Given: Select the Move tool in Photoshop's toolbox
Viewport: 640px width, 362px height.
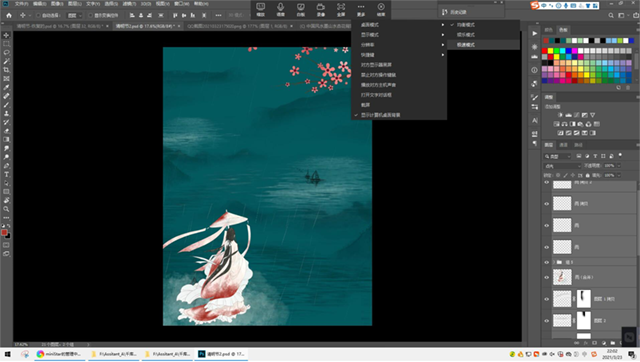Looking at the screenshot, I should 6,35.
